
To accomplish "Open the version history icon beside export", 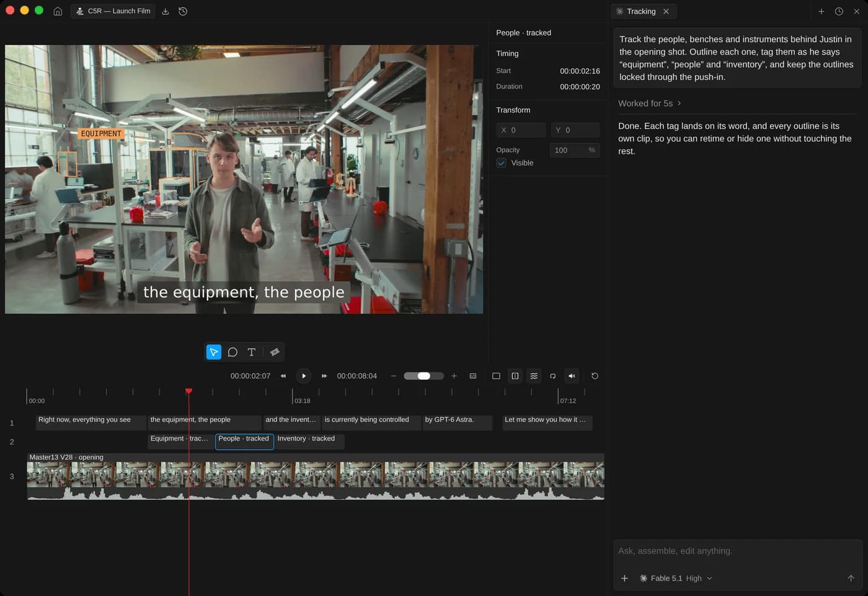I will 183,11.
